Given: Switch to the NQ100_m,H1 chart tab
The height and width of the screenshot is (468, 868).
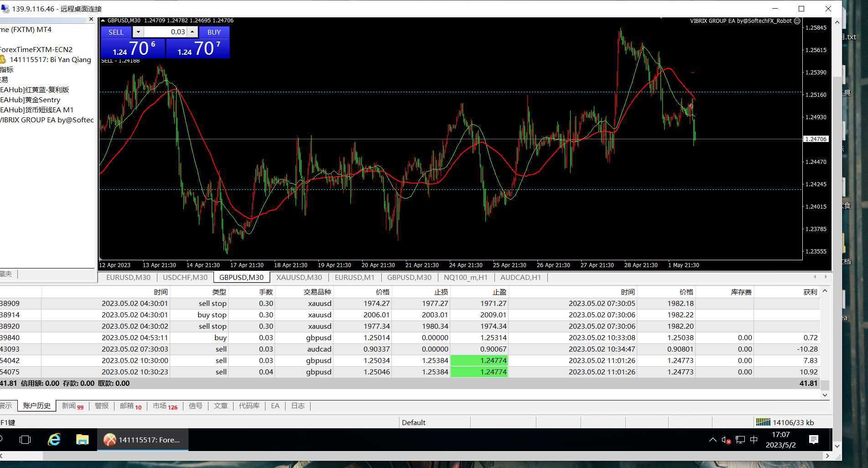Looking at the screenshot, I should [466, 277].
